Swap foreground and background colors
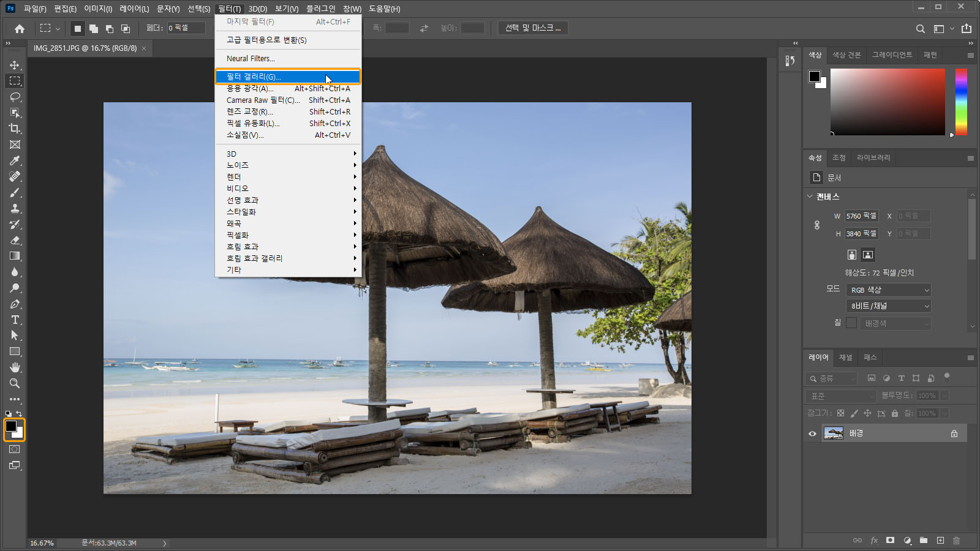Image resolution: width=980 pixels, height=551 pixels. 19,414
